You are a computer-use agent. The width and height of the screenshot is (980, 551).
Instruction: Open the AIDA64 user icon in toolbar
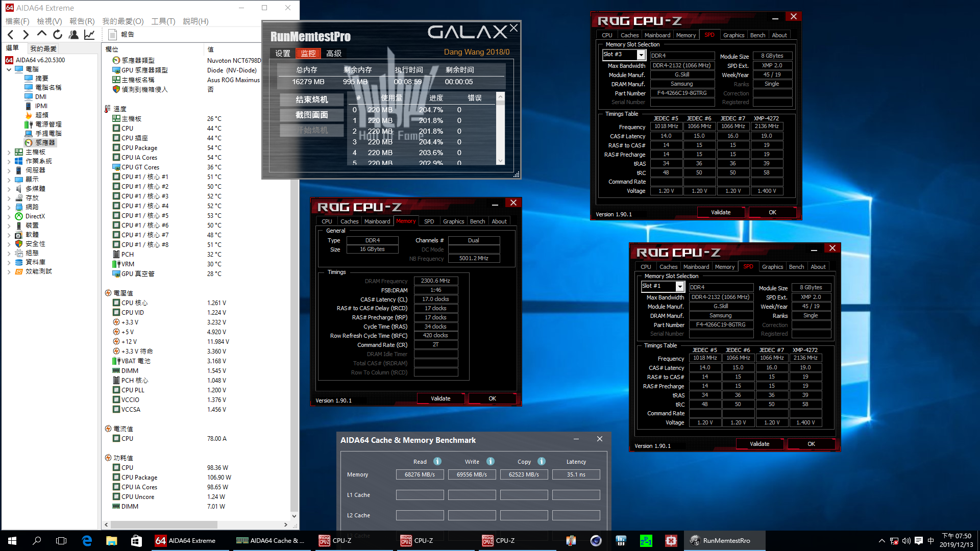pos(73,35)
